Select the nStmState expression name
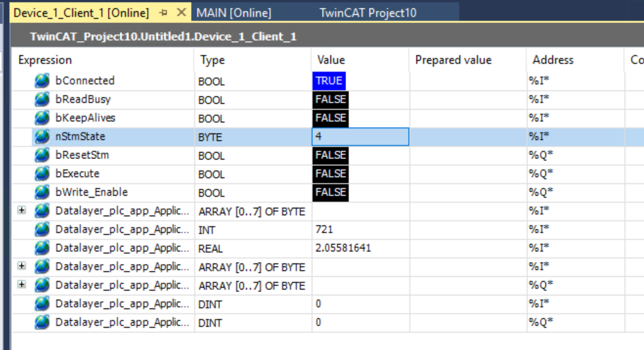This screenshot has height=350, width=644. point(80,136)
